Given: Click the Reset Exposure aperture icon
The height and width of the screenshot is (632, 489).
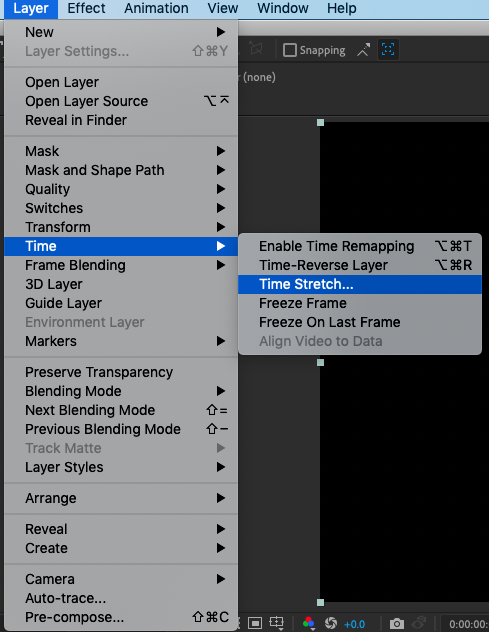Looking at the screenshot, I should 331,623.
